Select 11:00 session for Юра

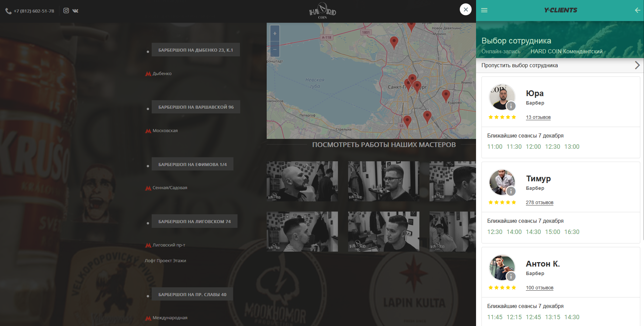tap(495, 147)
